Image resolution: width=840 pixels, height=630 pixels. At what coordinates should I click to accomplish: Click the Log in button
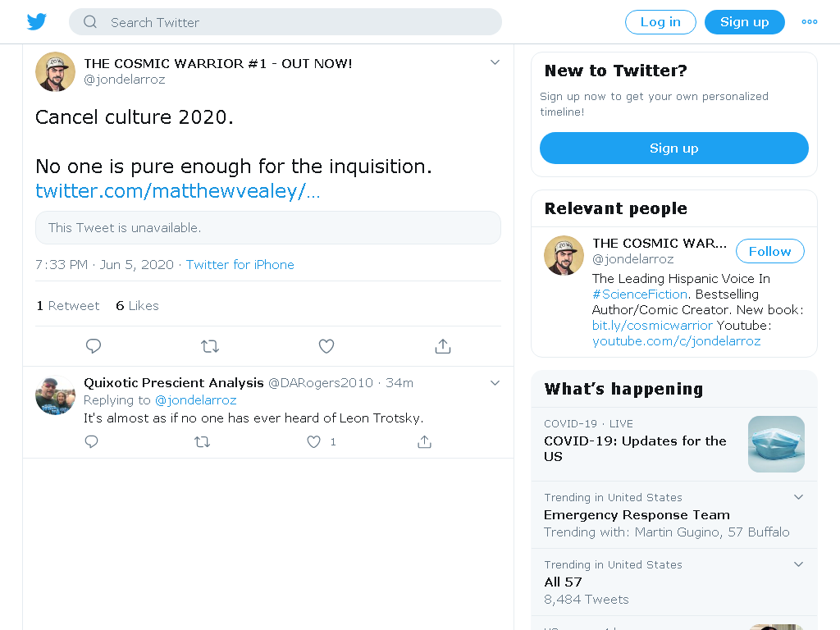[660, 22]
